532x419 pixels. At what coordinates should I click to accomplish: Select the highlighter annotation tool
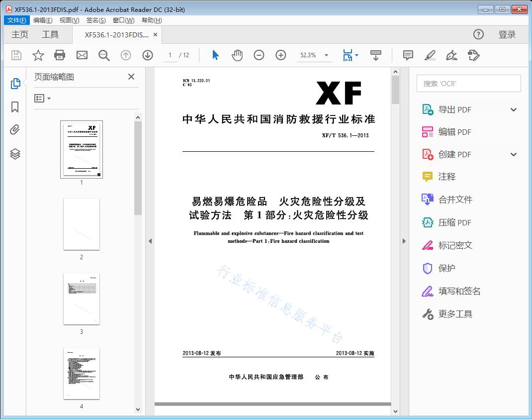coord(430,55)
